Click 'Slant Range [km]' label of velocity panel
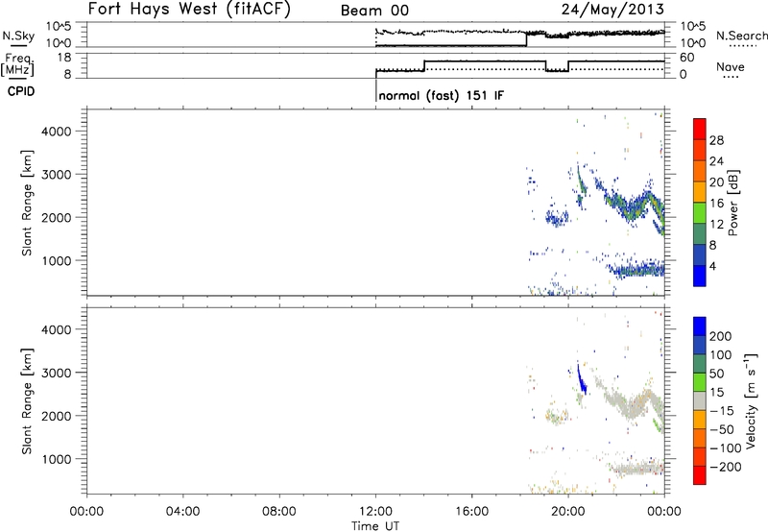This screenshot has width=768, height=532. 27,400
